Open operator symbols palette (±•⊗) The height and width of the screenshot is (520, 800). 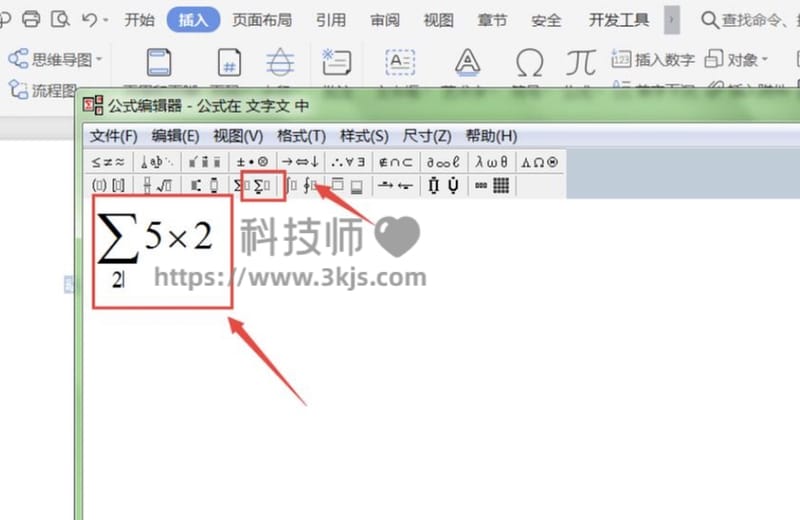click(252, 162)
